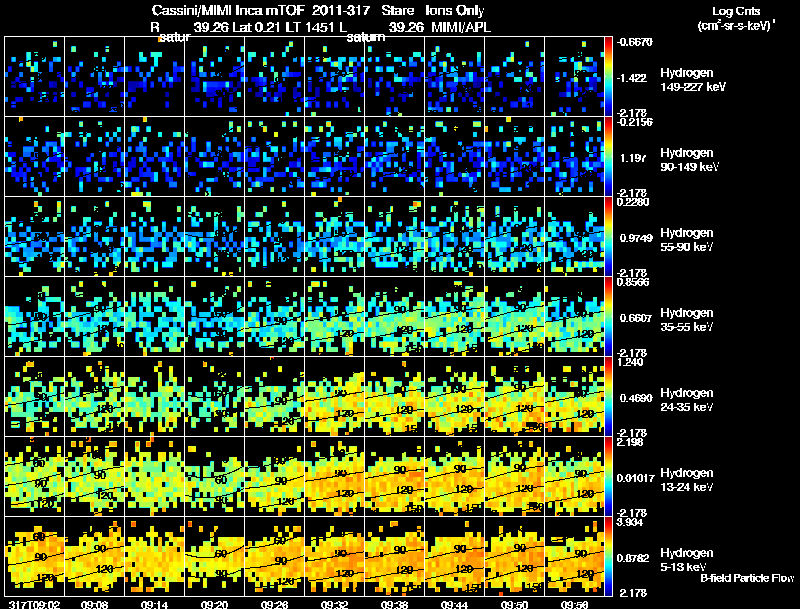The height and width of the screenshot is (609, 800).
Task: Select the 09:20 panel in 24-35 keV row
Action: click(x=215, y=396)
